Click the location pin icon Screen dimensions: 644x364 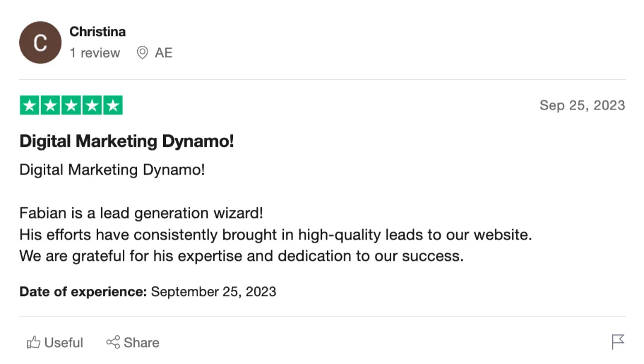click(143, 53)
